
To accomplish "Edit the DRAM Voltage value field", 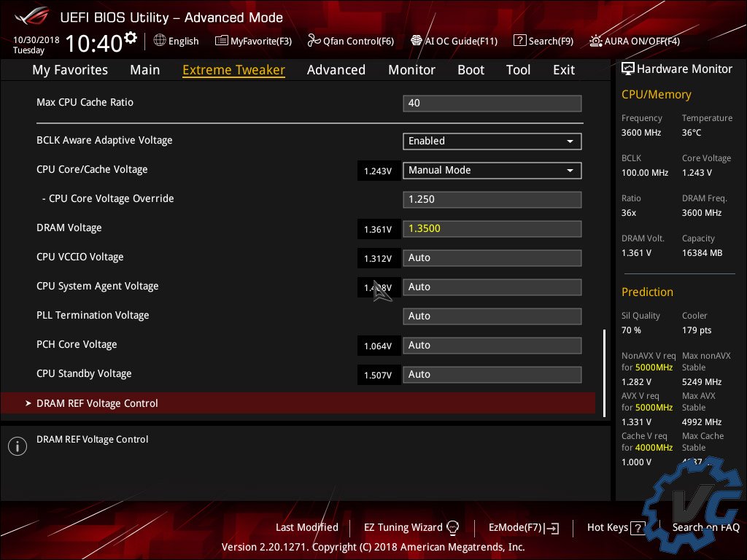I will (x=492, y=228).
